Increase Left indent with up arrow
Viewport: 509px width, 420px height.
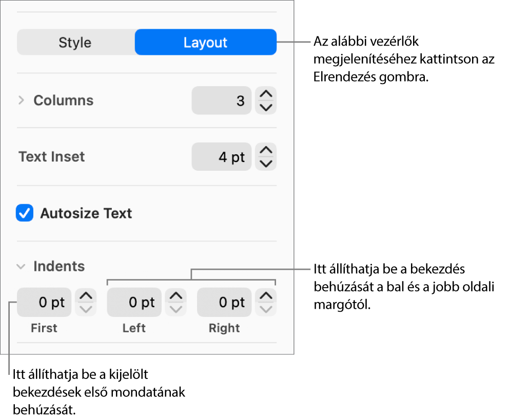[176, 296]
